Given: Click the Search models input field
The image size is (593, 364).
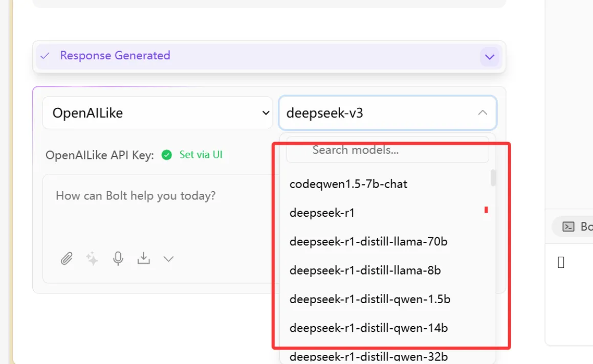Looking at the screenshot, I should pyautogui.click(x=387, y=150).
